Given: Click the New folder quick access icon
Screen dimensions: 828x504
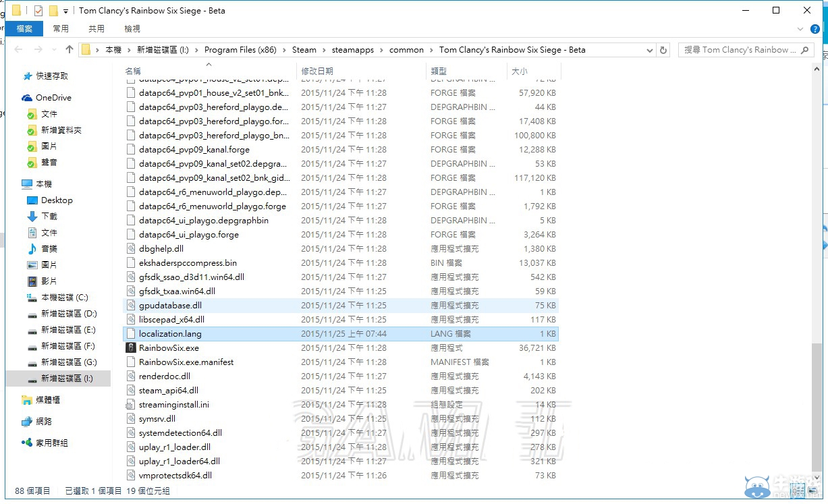Looking at the screenshot, I should pos(53,11).
